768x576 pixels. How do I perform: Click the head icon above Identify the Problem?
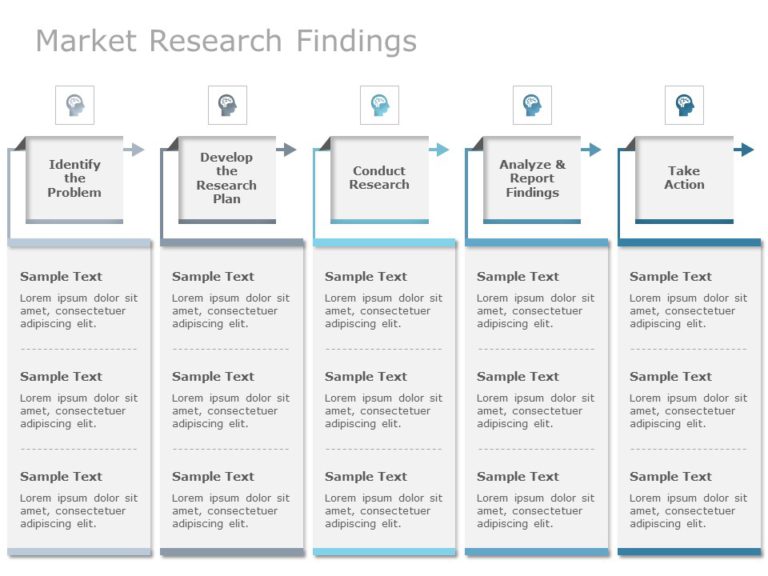pyautogui.click(x=75, y=104)
